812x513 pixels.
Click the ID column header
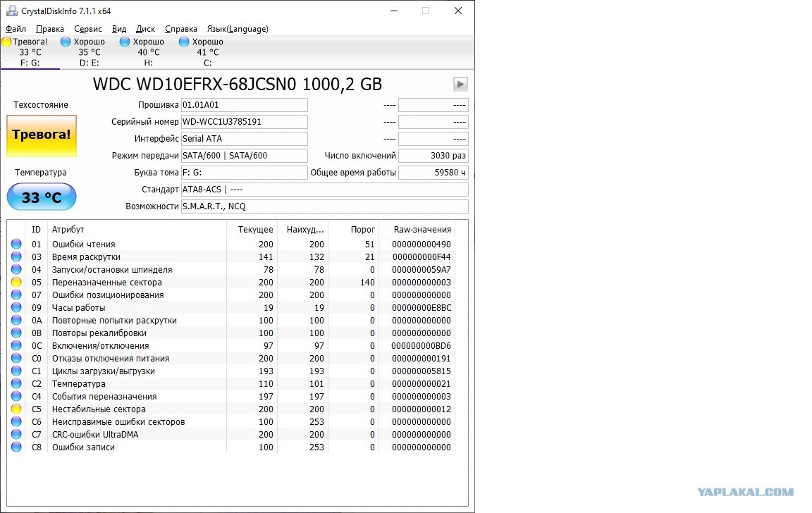36,229
